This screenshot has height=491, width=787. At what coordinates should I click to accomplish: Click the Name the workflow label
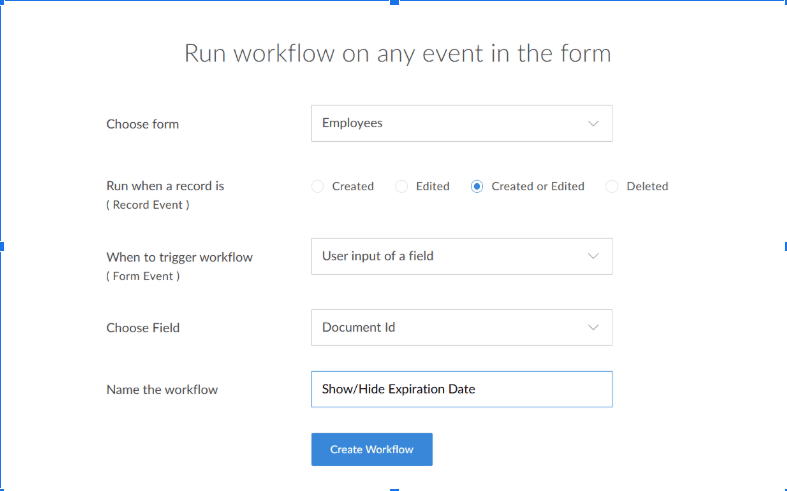161,390
